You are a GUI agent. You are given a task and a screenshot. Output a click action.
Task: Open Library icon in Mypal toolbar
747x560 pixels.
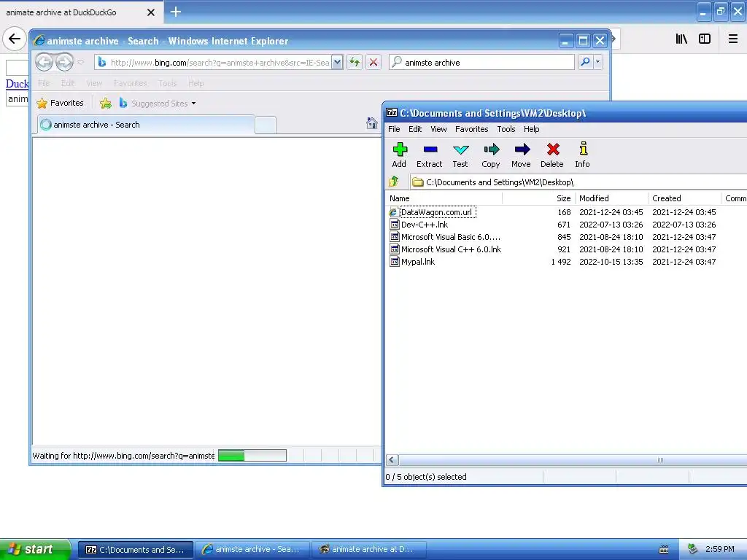point(681,39)
